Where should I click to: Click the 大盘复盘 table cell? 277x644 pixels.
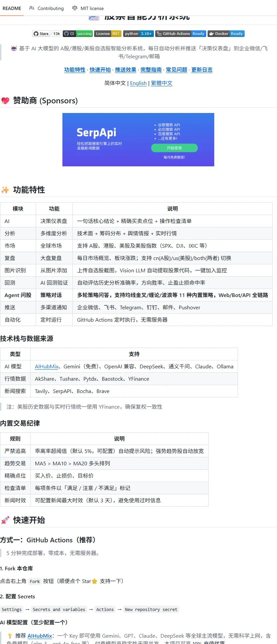click(x=54, y=258)
